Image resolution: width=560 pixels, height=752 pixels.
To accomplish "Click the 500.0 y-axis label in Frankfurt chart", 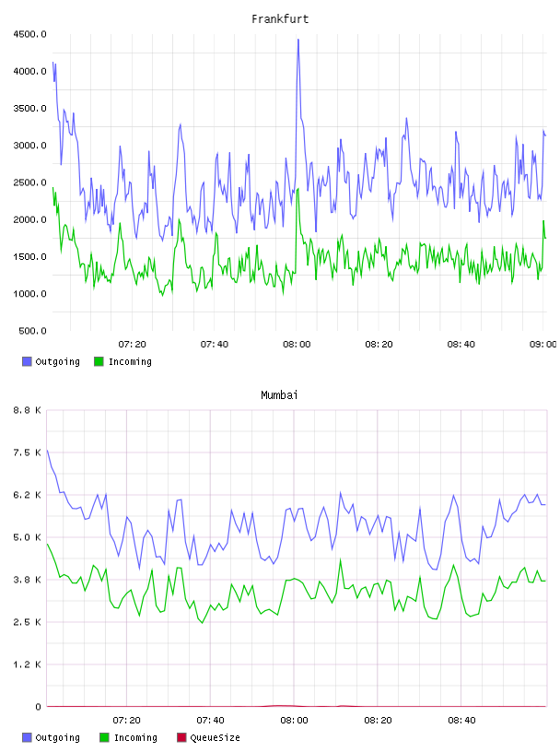I will 32,331.
